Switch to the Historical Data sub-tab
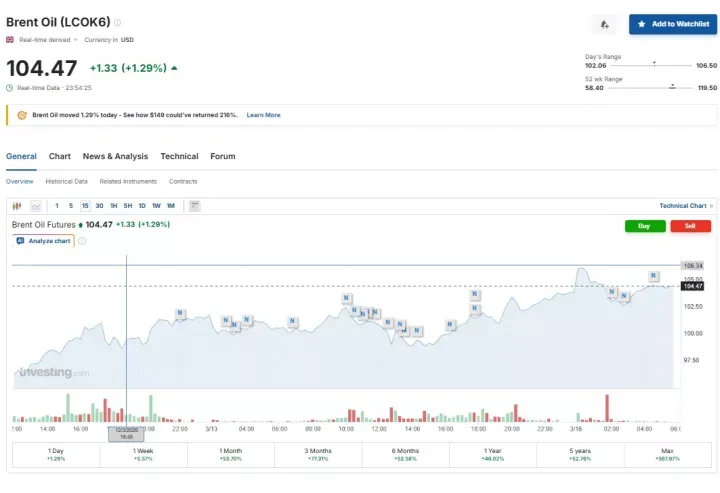The height and width of the screenshot is (493, 720). pyautogui.click(x=66, y=182)
